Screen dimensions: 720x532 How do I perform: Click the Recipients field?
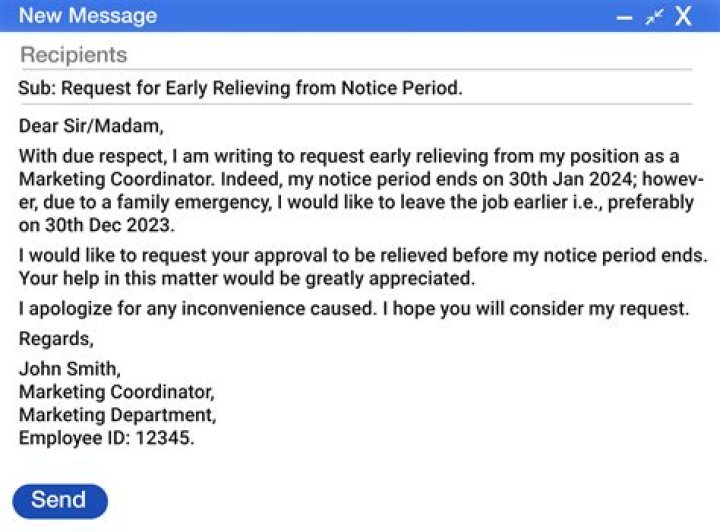(x=300, y=55)
